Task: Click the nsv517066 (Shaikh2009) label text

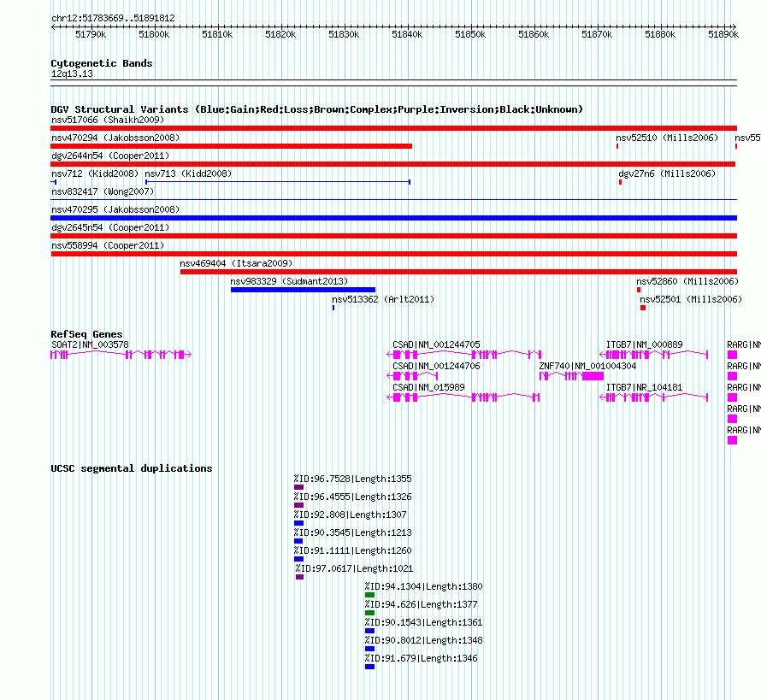Action: [x=108, y=120]
